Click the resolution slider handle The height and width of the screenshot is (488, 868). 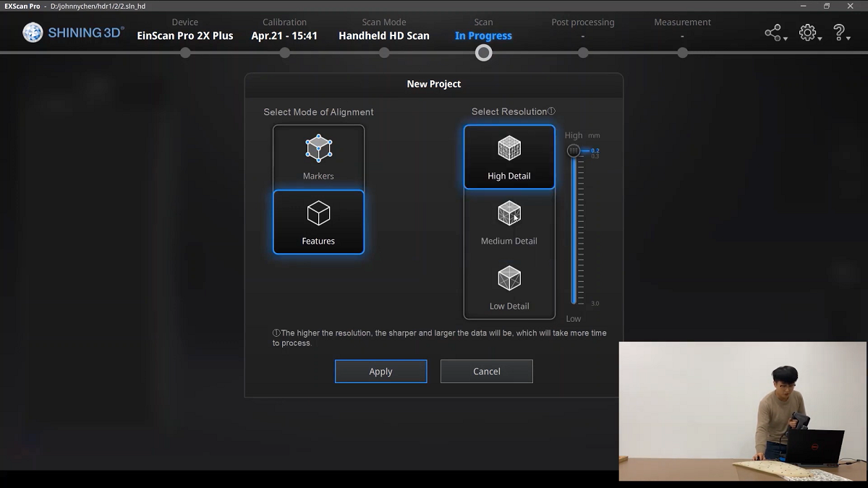tap(574, 150)
